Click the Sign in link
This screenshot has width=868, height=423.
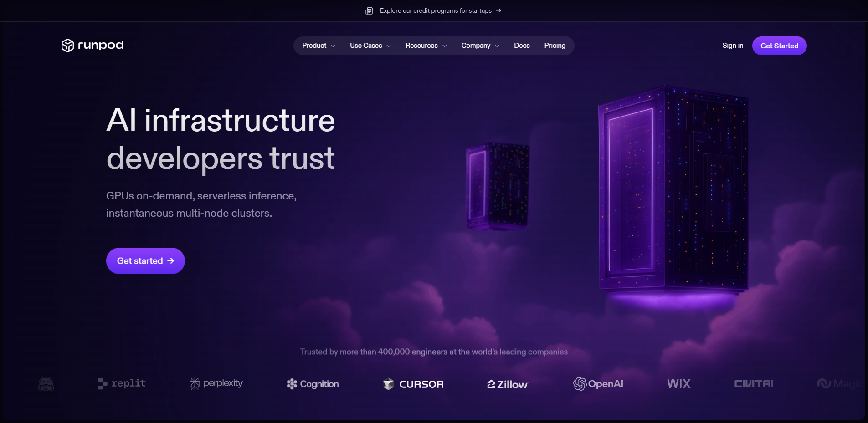pyautogui.click(x=732, y=46)
